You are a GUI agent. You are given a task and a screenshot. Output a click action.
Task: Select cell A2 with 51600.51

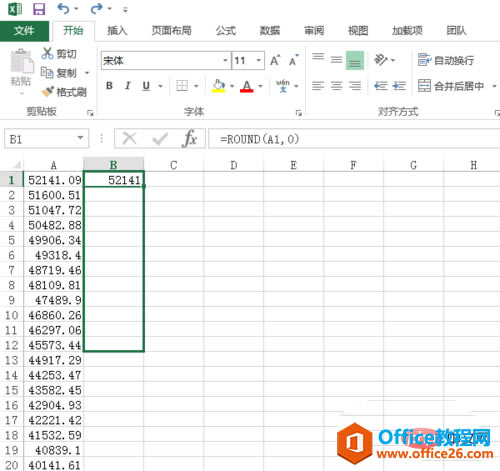(54, 195)
